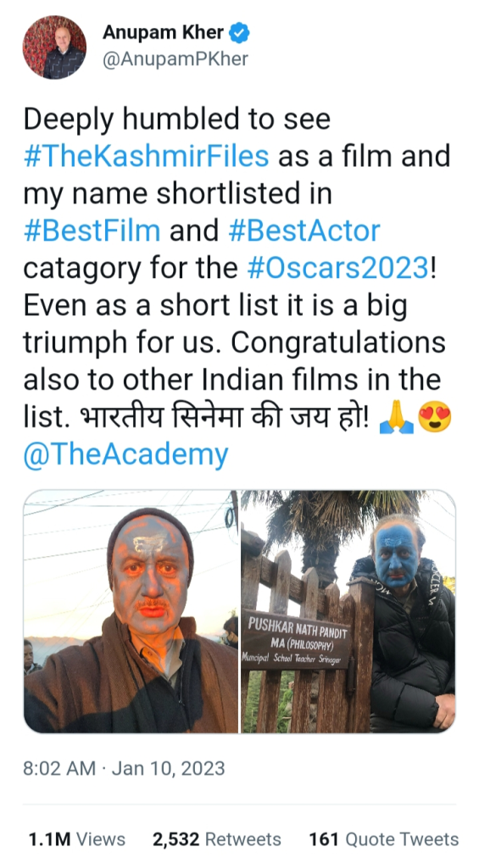This screenshot has width=479, height=868.
Task: Open Anupam Kher's profile picture
Action: click(54, 47)
